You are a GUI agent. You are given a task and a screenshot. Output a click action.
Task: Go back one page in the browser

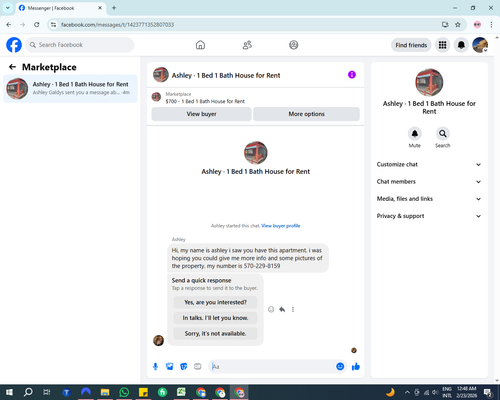pyautogui.click(x=9, y=25)
